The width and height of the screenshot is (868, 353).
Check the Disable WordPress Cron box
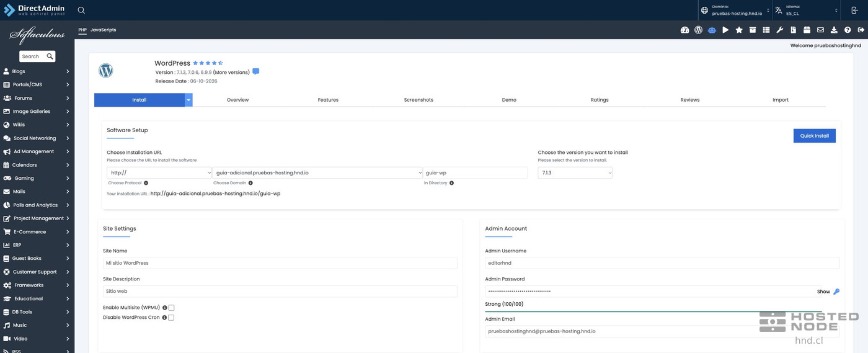[171, 318]
